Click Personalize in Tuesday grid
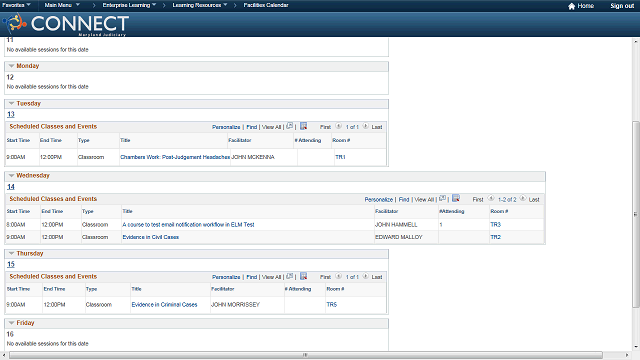640x360 pixels. [226, 127]
